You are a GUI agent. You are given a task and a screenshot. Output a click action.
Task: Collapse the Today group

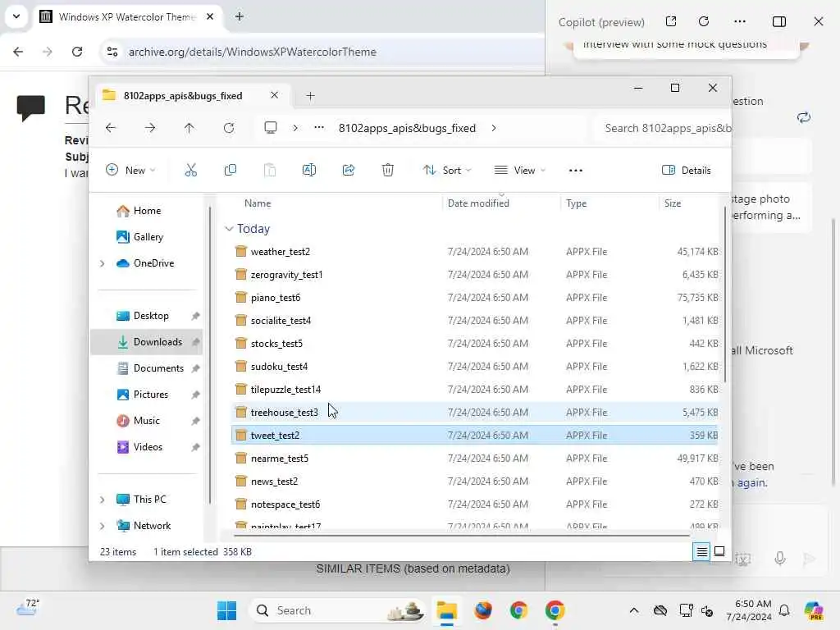coord(229,229)
